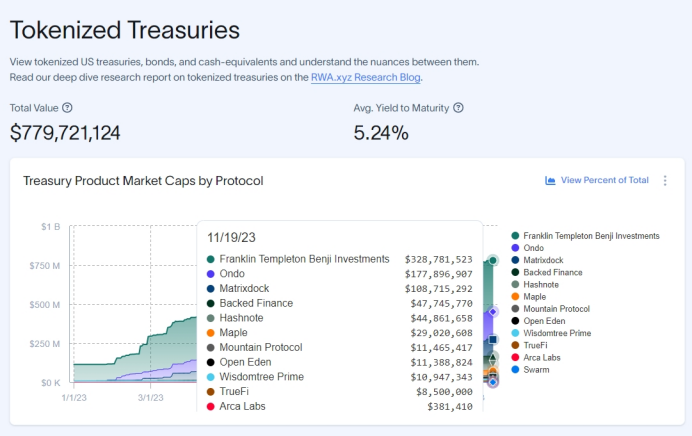Toggle Franklin Templeton Benji Investments series in legend

click(x=591, y=236)
